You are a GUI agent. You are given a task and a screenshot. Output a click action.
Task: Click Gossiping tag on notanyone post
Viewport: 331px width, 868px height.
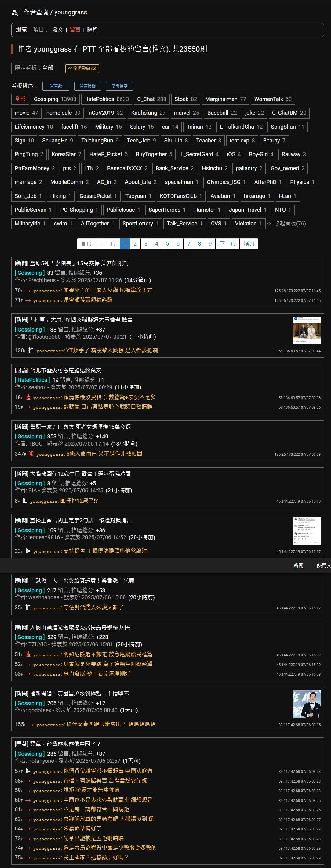pos(30,753)
